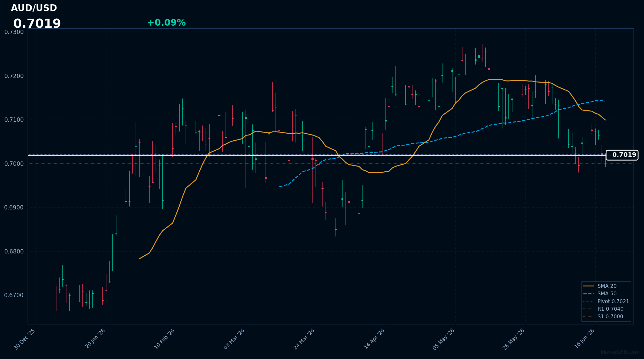Click the 0.7200 y-axis label
The width and height of the screenshot is (644, 359).
(x=14, y=76)
